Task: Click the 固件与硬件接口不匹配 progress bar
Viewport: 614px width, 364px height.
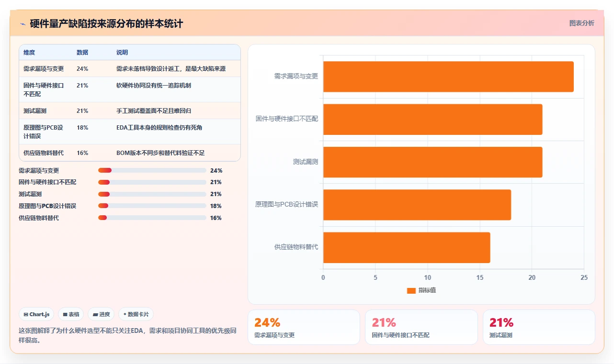Action: (x=152, y=182)
